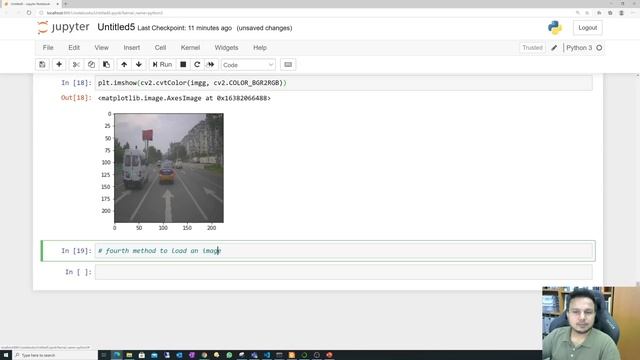Save and checkpoint the notebook
The image size is (640, 360).
click(x=42, y=64)
